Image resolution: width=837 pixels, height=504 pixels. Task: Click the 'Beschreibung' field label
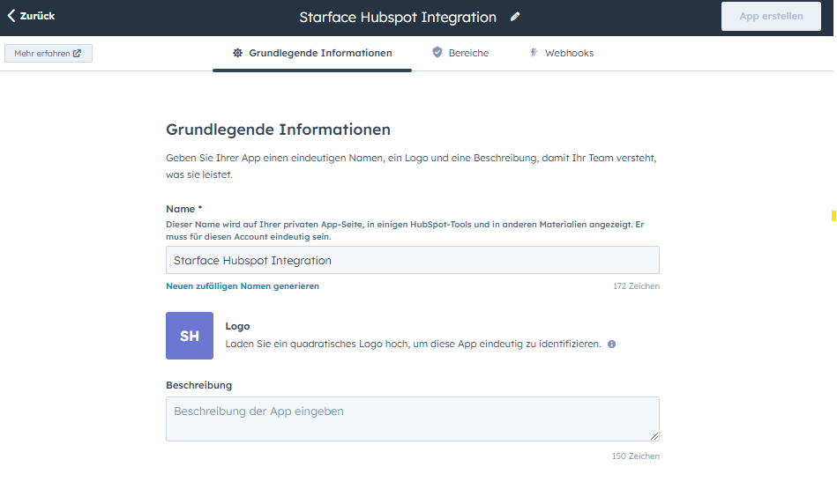(199, 385)
